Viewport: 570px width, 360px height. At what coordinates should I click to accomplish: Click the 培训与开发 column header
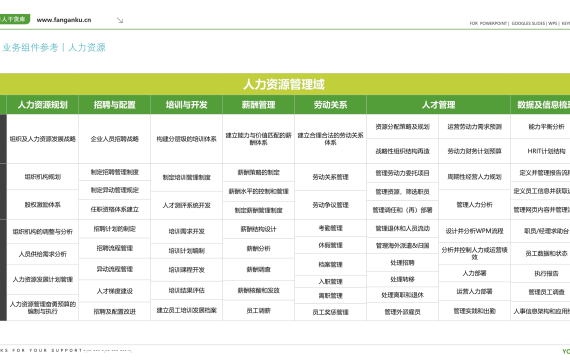(x=186, y=105)
